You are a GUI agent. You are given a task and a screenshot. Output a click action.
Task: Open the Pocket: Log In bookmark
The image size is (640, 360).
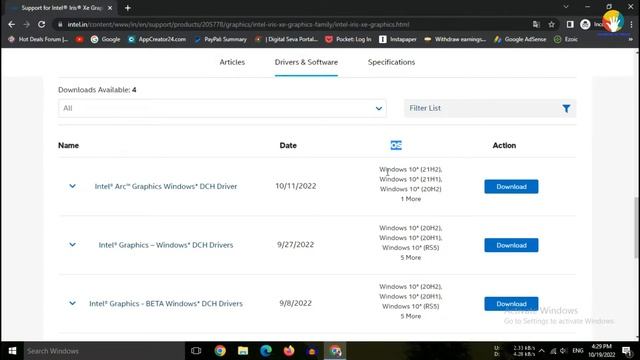pyautogui.click(x=349, y=39)
